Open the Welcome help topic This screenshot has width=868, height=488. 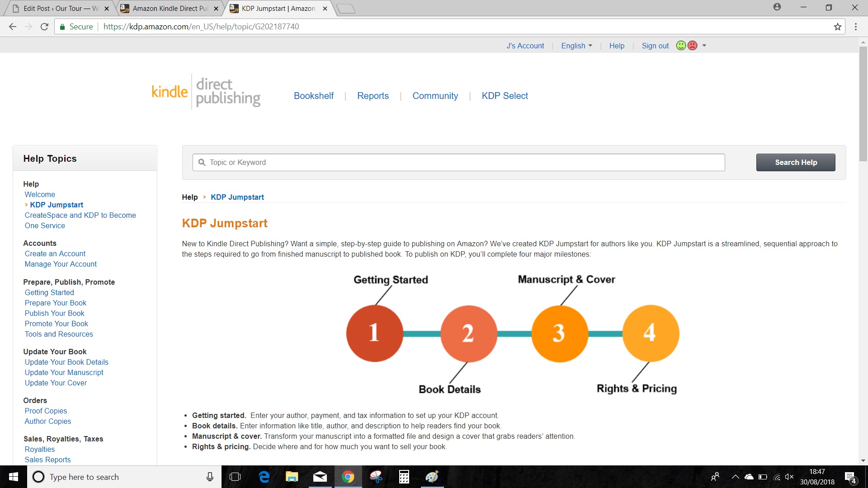tap(40, 194)
